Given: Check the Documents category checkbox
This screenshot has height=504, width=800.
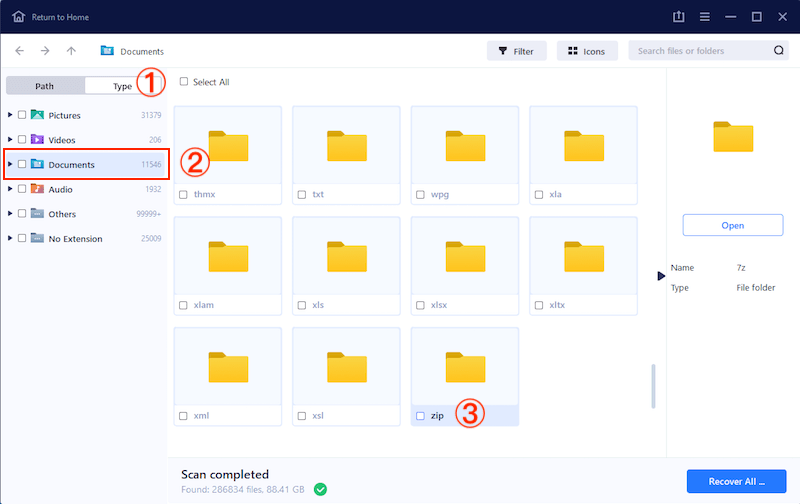Looking at the screenshot, I should [22, 164].
